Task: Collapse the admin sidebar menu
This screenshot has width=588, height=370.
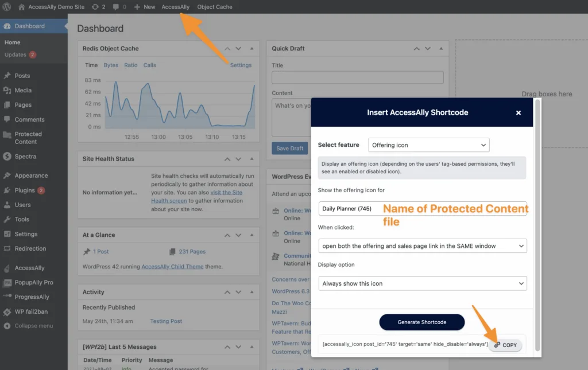Action: click(x=33, y=326)
